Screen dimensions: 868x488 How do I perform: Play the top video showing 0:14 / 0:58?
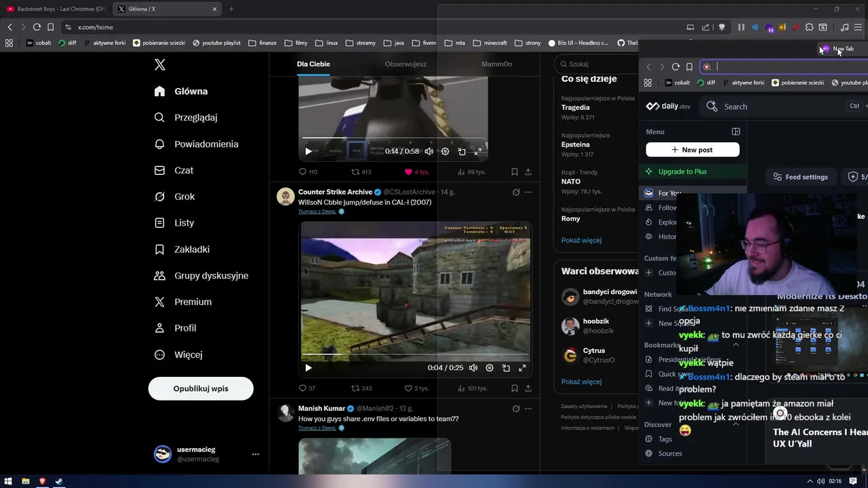(309, 152)
